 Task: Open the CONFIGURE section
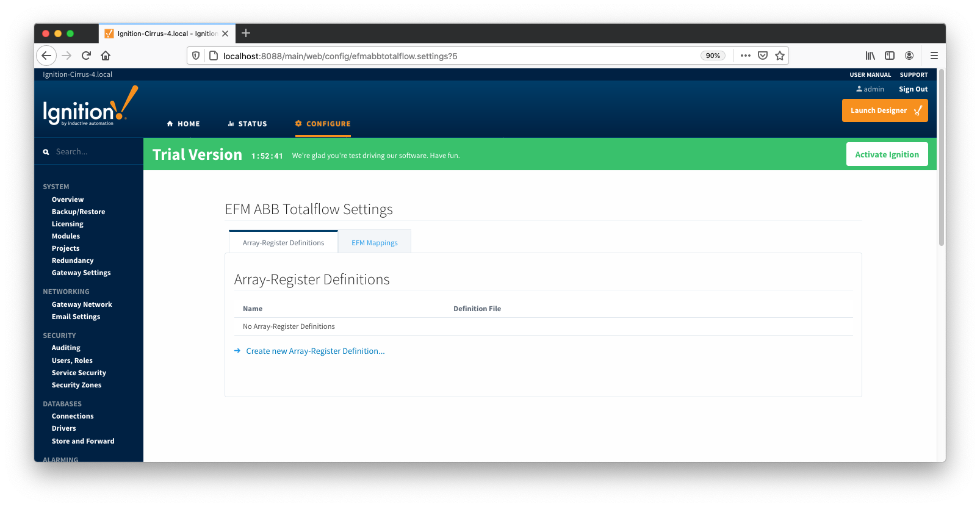tap(323, 124)
